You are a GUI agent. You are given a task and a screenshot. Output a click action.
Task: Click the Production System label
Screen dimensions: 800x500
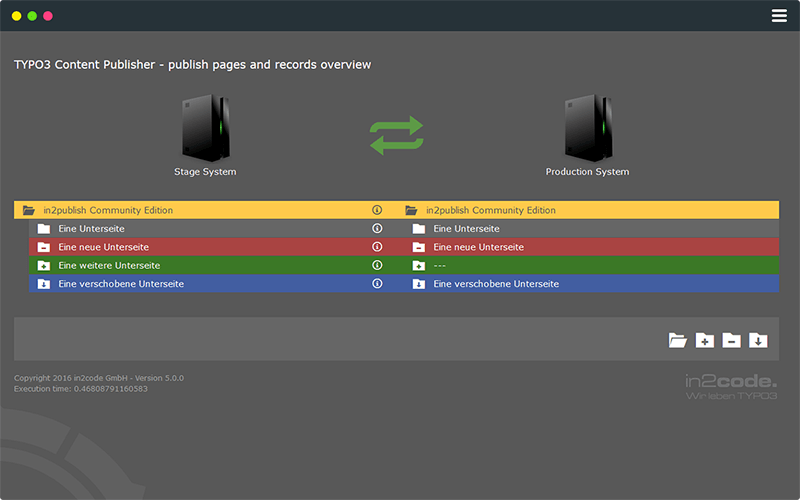point(587,172)
